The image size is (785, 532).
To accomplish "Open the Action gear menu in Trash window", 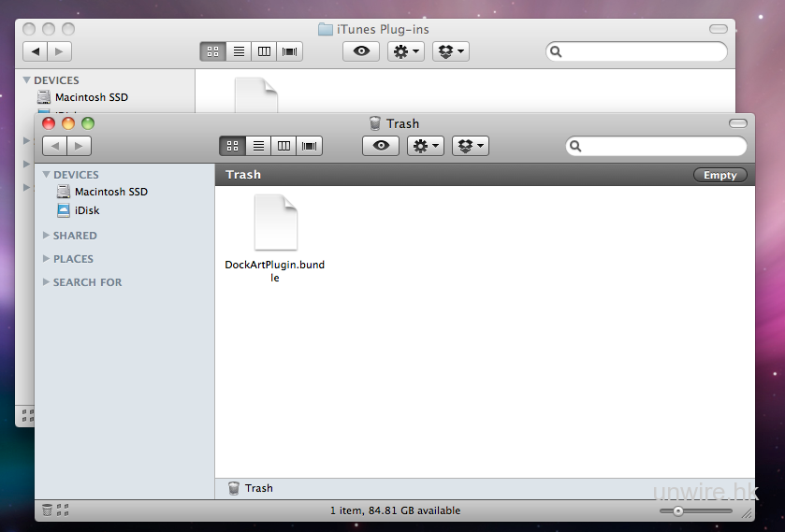I will tap(425, 146).
